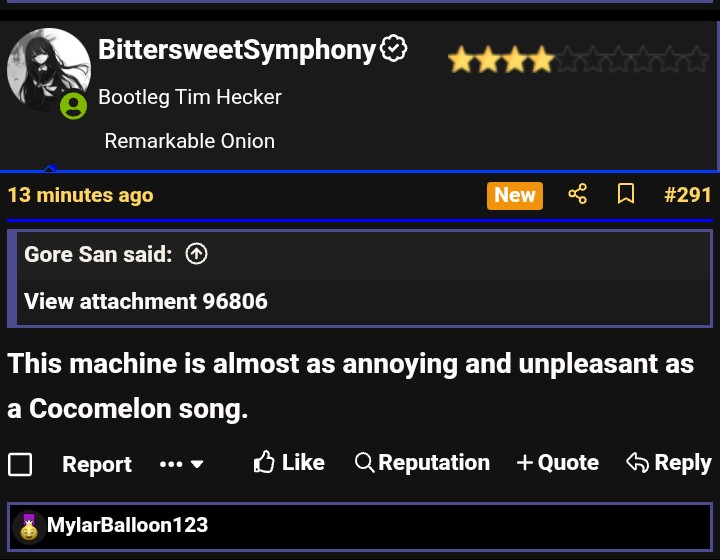The height and width of the screenshot is (560, 720).
Task: Click BittersweetSymphony's avatar image
Action: pos(48,70)
